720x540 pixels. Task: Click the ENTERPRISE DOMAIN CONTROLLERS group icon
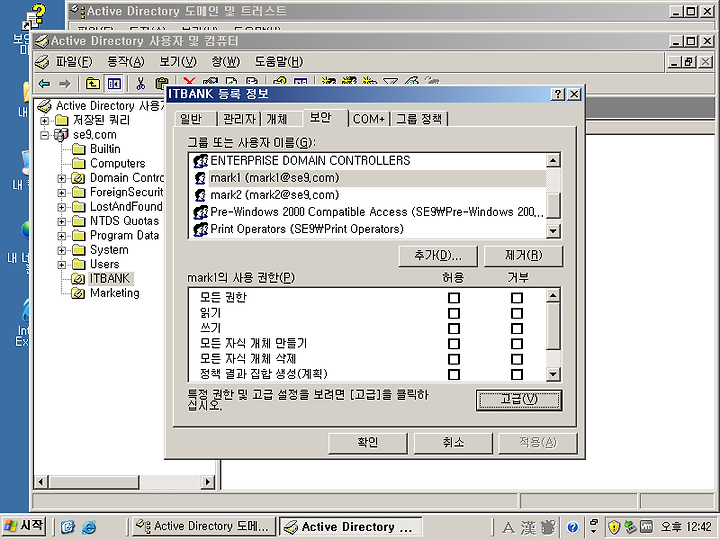(200, 161)
